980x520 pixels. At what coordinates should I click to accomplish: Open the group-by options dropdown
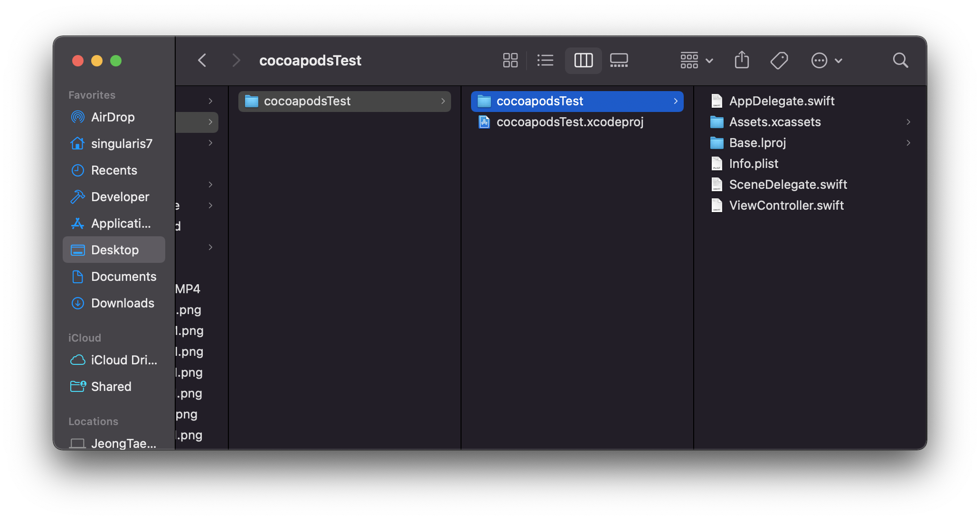tap(696, 60)
